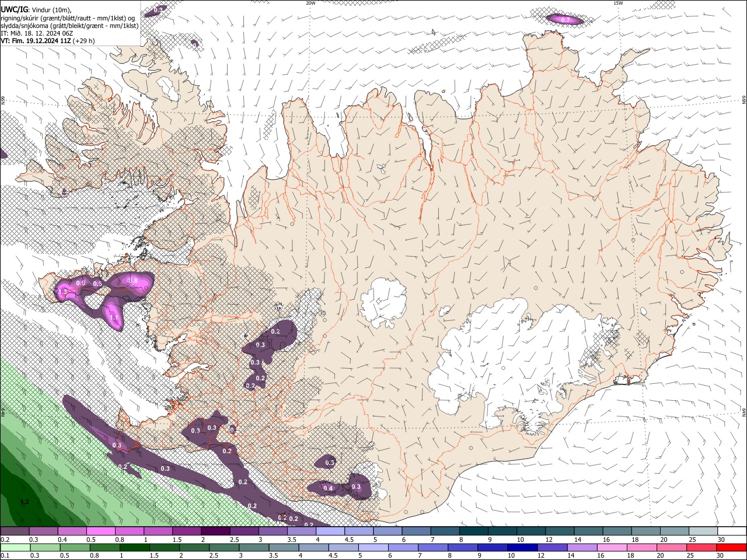Click the 0.1 label under the lower scale
Screen dimensions: 747x560
[x=4, y=556]
